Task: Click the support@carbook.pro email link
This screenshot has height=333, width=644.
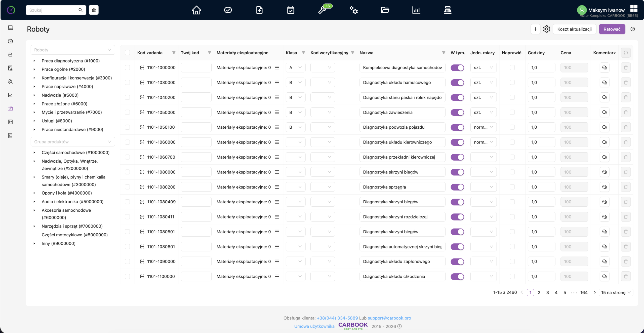Action: point(389,318)
